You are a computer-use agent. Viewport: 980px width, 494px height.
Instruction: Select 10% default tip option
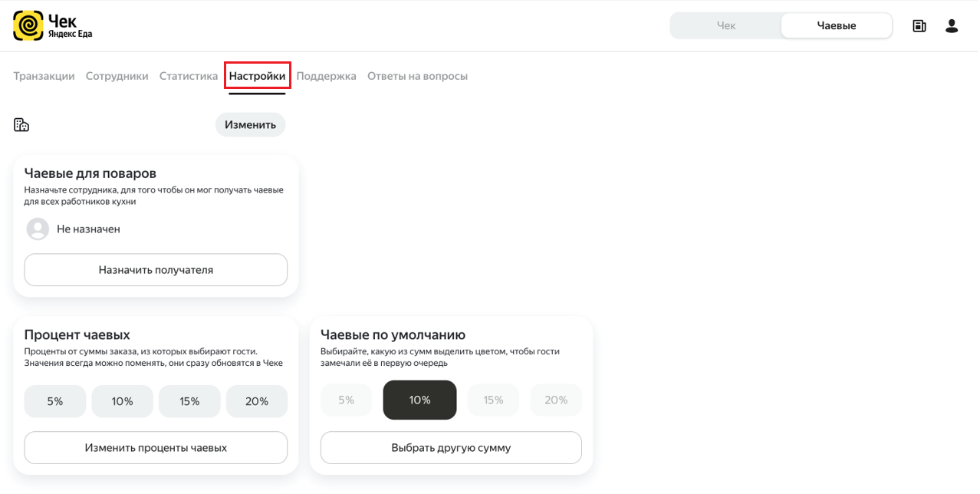coord(419,400)
